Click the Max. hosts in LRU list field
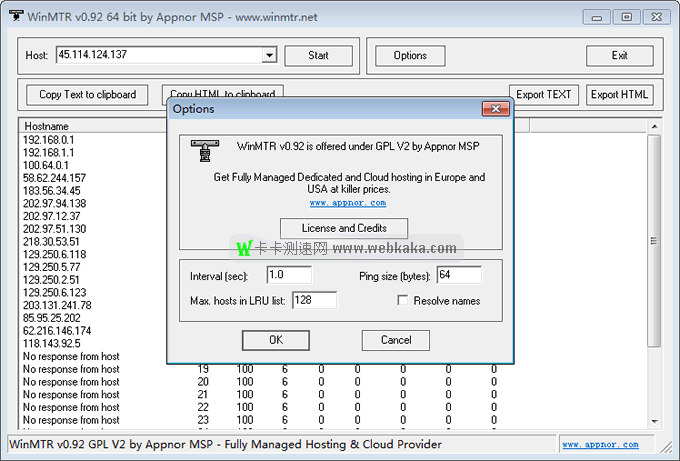Image resolution: width=680 pixels, height=461 pixels. (314, 300)
